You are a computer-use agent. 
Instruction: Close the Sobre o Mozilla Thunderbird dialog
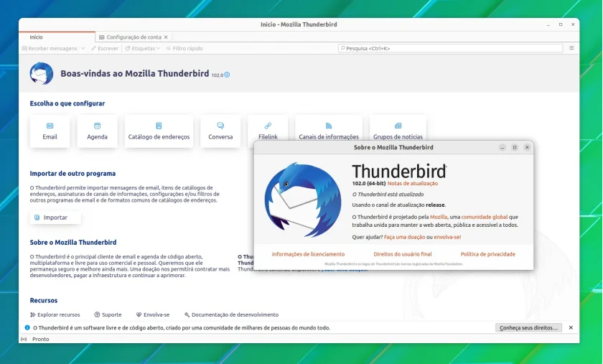527,147
